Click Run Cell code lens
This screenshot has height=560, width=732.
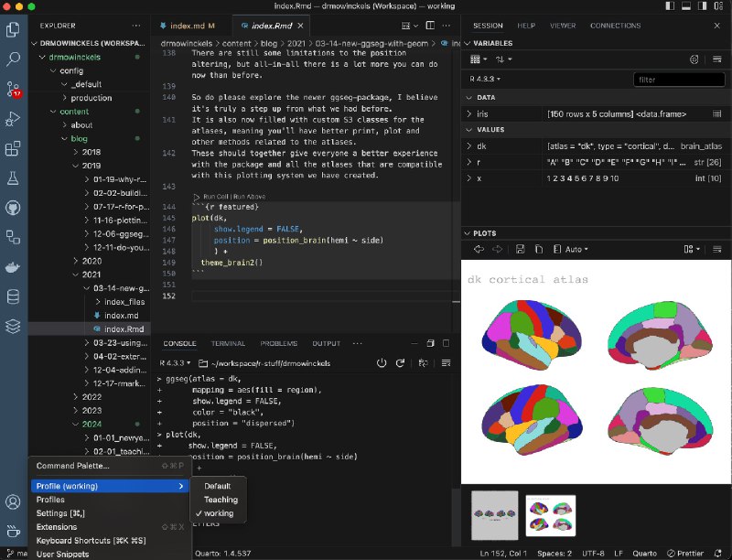tap(215, 197)
